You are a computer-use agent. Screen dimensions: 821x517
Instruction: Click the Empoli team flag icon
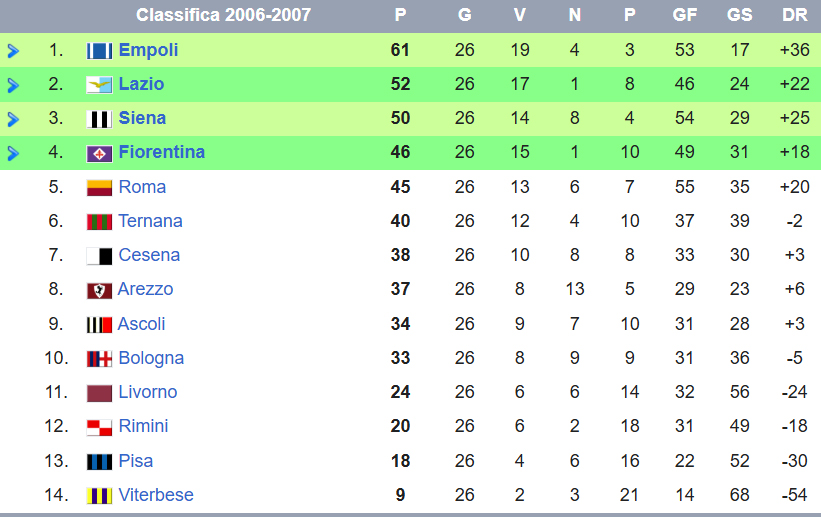coord(99,51)
